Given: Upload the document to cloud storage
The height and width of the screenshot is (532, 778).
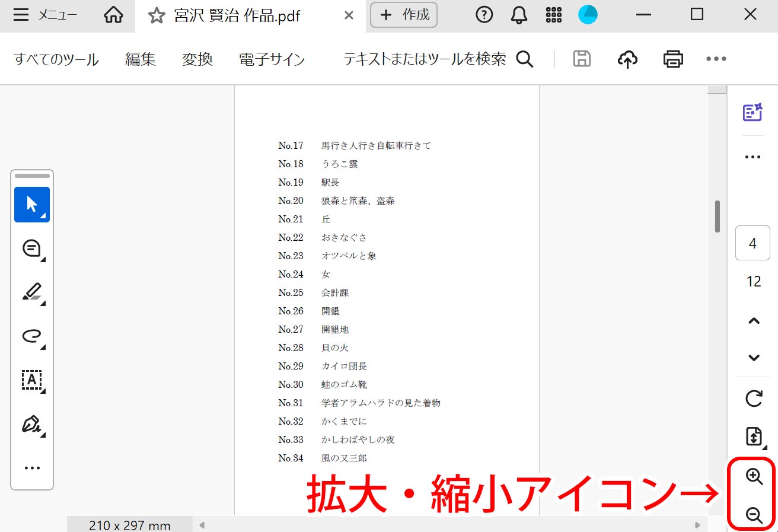Looking at the screenshot, I should coord(627,59).
